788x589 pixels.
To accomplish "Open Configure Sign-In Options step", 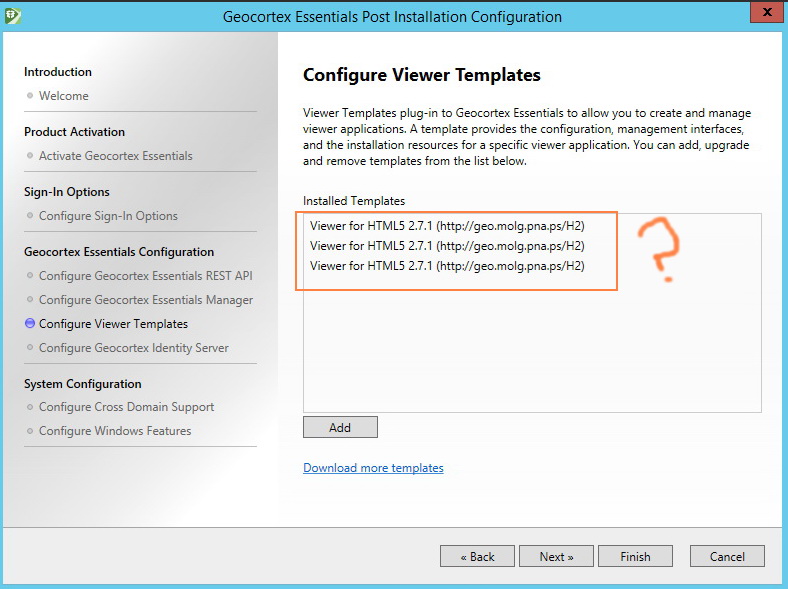I will 109,216.
